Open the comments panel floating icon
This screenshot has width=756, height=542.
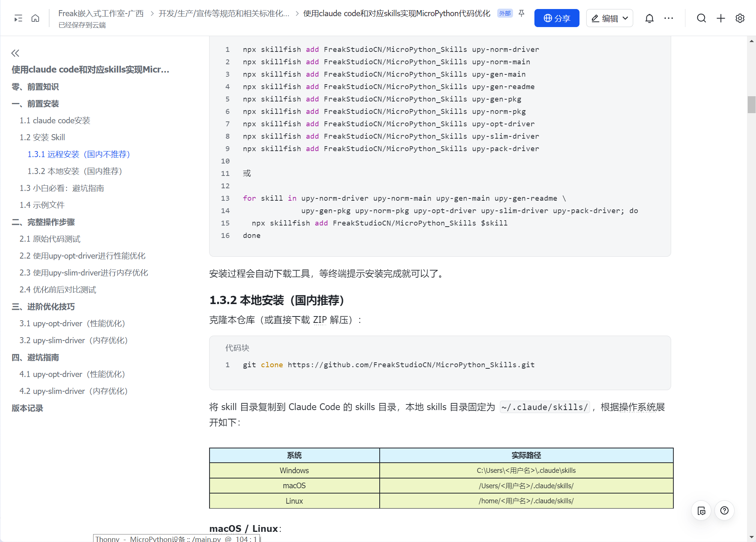coord(701,510)
